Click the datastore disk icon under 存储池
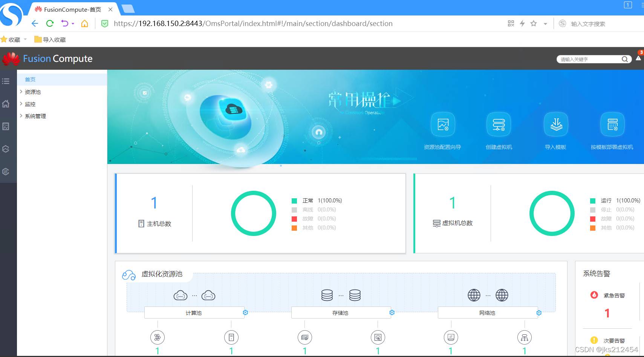The width and height of the screenshot is (644, 357). click(x=378, y=337)
